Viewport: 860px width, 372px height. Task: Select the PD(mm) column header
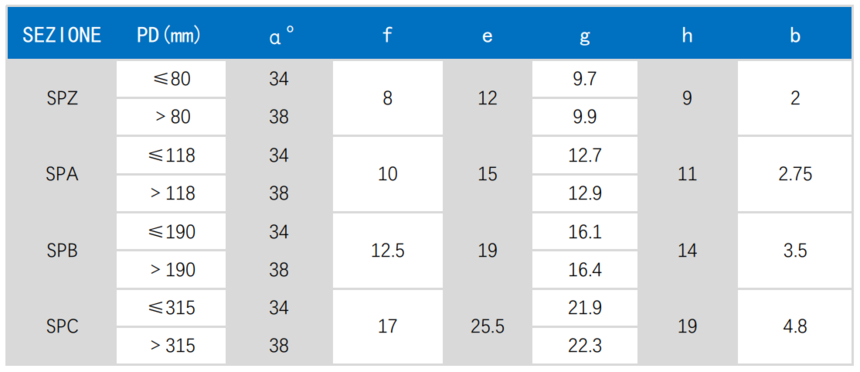click(171, 36)
